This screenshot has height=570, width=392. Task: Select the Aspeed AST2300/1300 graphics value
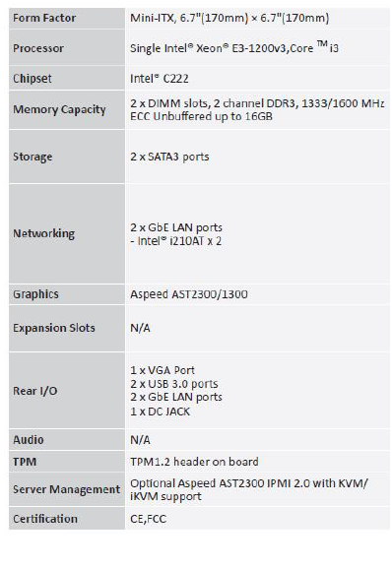coord(189,294)
